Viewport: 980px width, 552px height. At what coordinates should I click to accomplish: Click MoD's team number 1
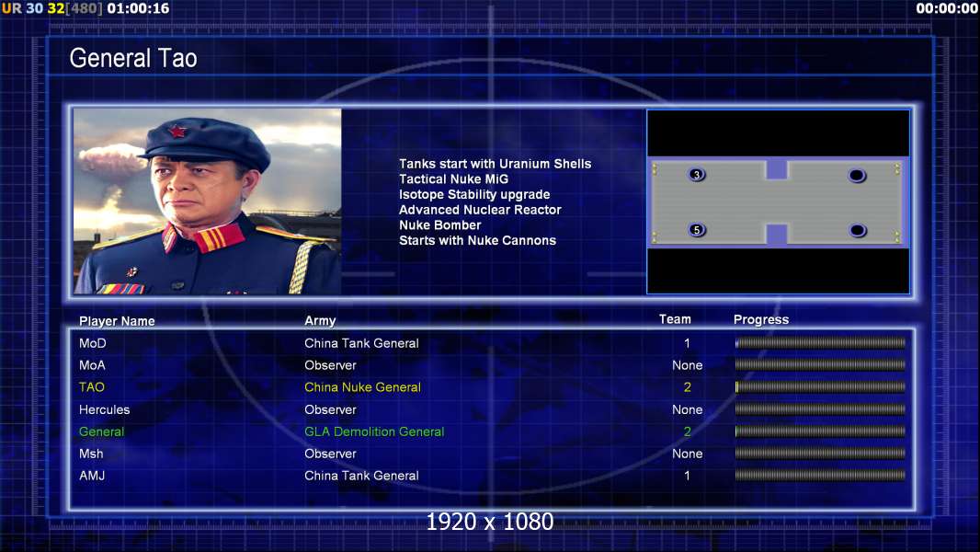pyautogui.click(x=687, y=343)
